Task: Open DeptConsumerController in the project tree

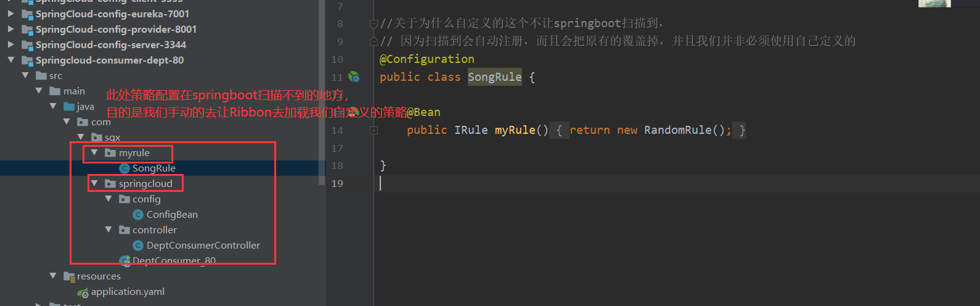Action: pyautogui.click(x=203, y=245)
